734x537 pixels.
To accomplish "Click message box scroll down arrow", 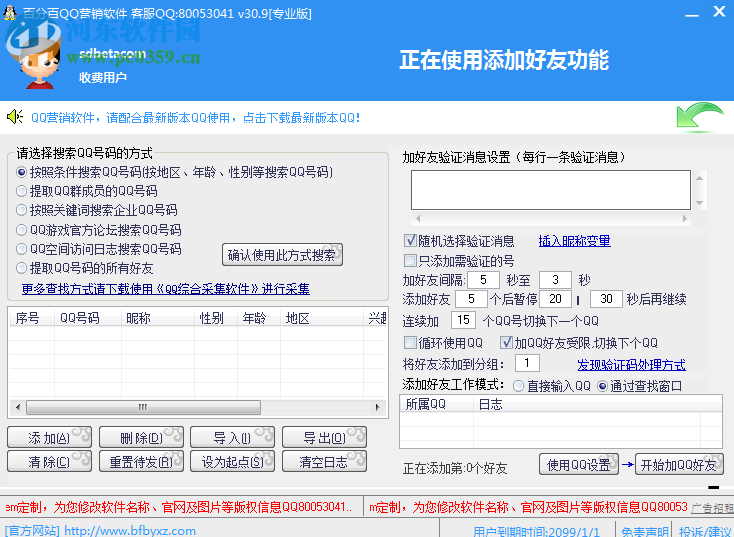I will (x=699, y=203).
